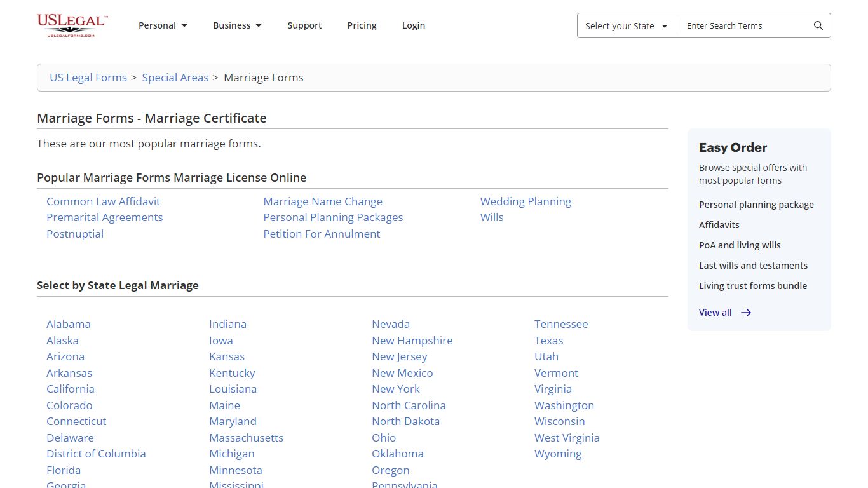The height and width of the screenshot is (488, 868).
Task: Choose New Mexico from state list
Action: point(402,373)
